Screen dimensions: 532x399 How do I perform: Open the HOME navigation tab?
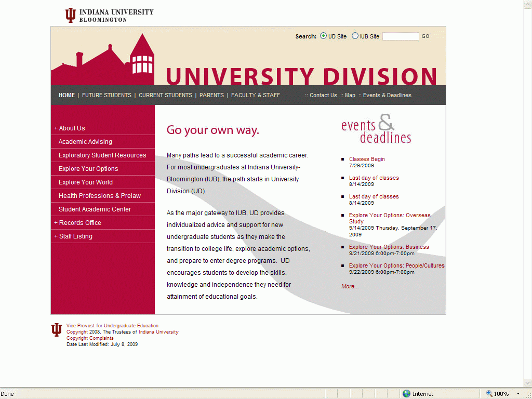66,96
